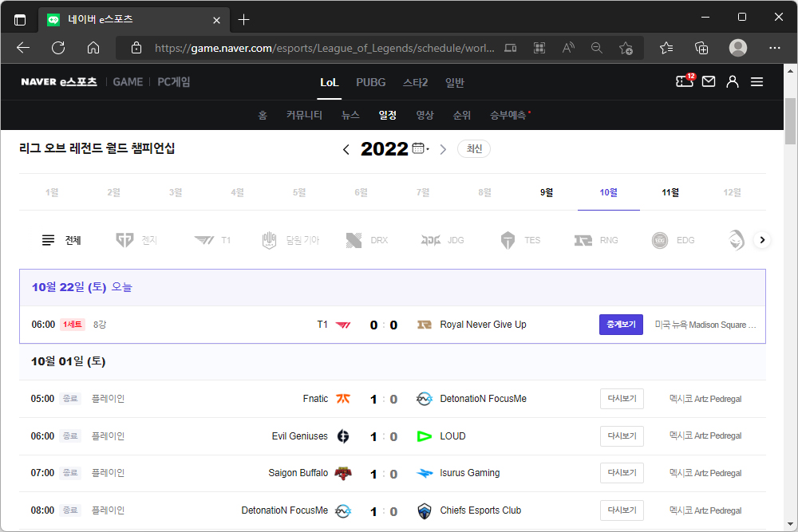This screenshot has height=532, width=798.
Task: Open the browser profile avatar
Action: pos(738,48)
